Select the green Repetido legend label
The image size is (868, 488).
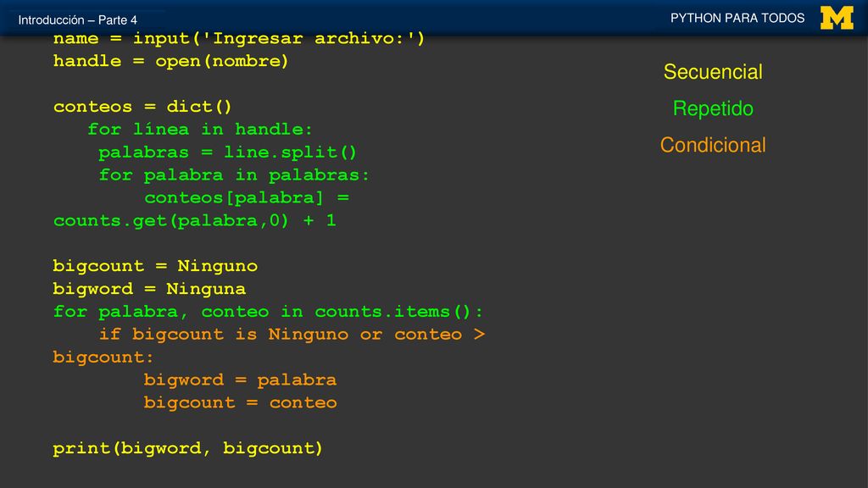[x=713, y=108]
